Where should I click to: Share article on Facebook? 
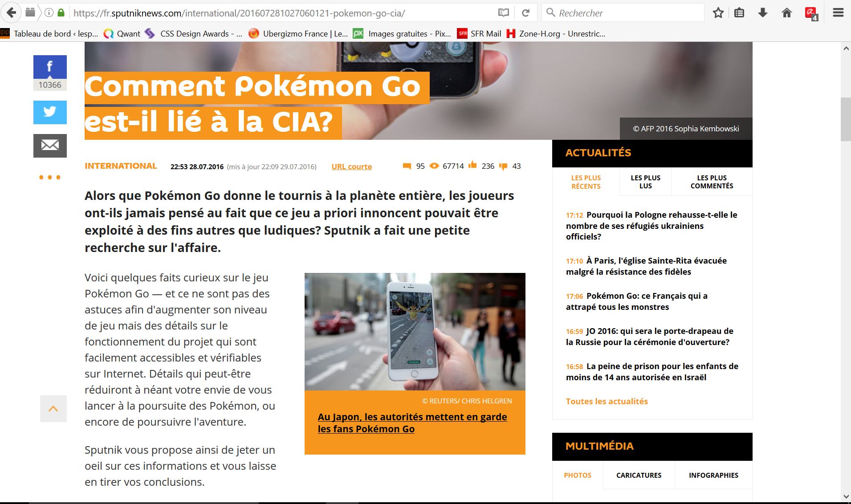point(50,67)
